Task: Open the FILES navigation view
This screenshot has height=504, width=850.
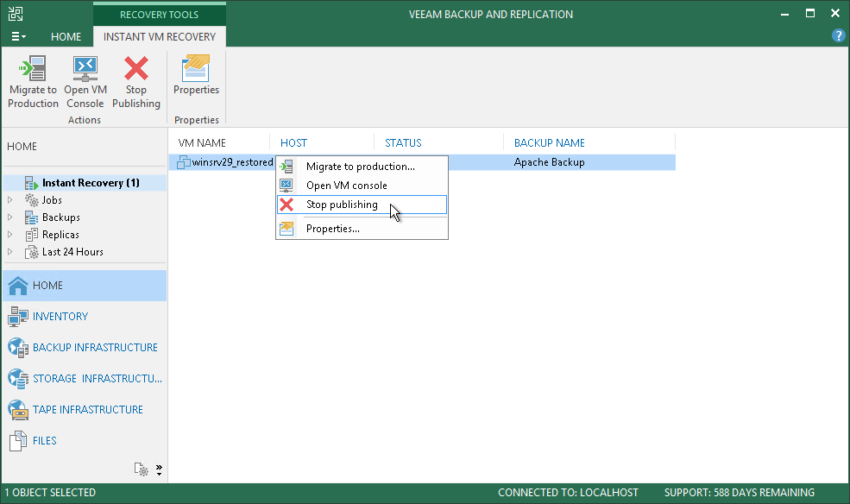Action: click(x=85, y=441)
